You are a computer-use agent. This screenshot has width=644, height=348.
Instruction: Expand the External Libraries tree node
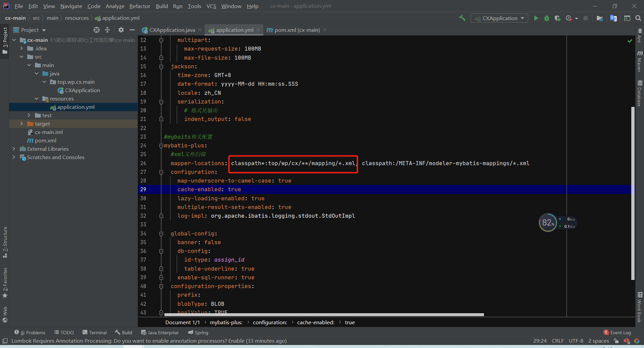(x=13, y=149)
